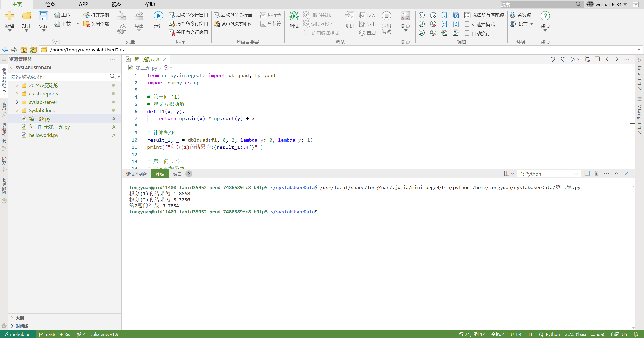Click the New file (新建) plus icon
The height and width of the screenshot is (338, 644).
9,16
